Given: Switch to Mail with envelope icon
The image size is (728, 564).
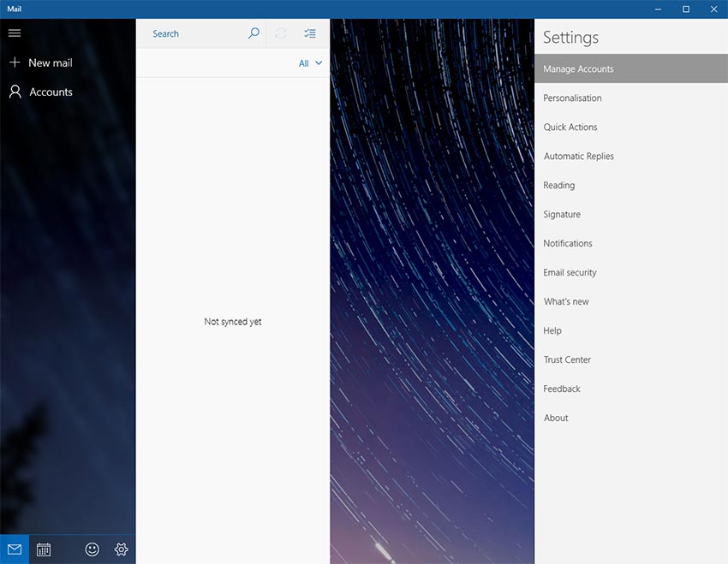Looking at the screenshot, I should (x=15, y=549).
